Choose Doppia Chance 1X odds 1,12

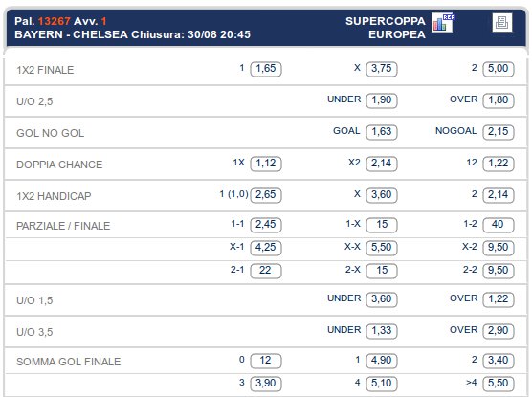coord(266,164)
